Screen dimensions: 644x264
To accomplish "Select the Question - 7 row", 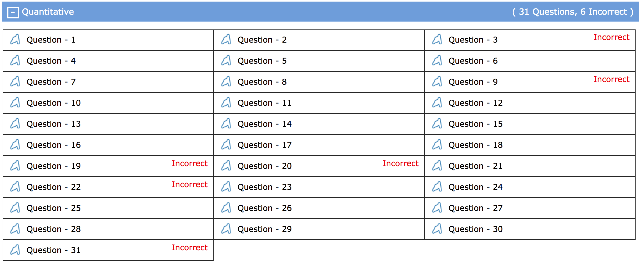I will coord(51,82).
